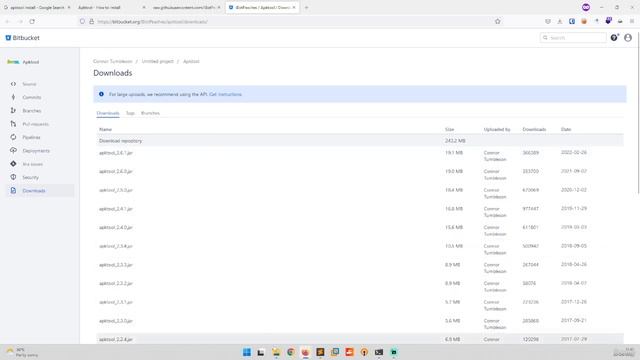Click the weather widget on the taskbar
640x360 pixels.
point(22,352)
